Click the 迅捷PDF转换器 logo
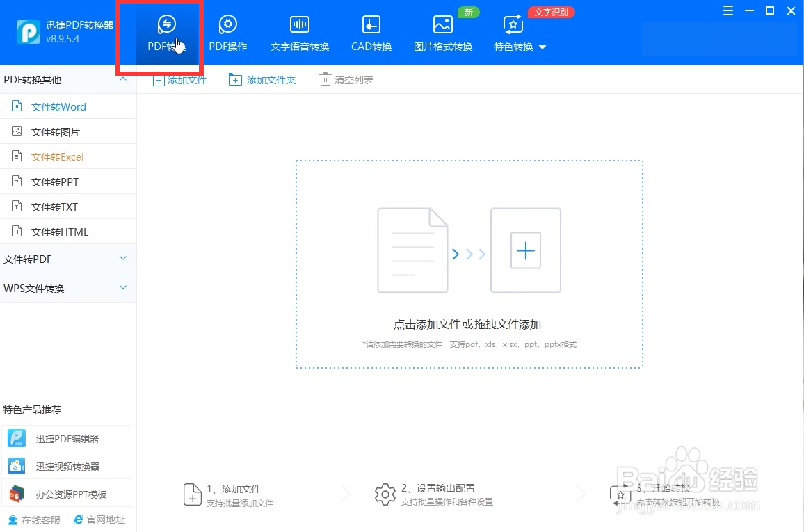 tap(29, 32)
